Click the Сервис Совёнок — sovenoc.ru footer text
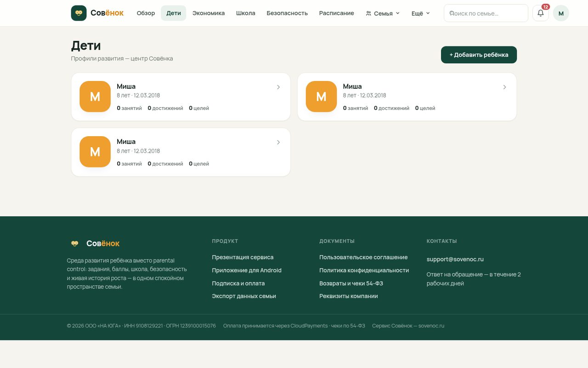Screen dimensions: 588x368 [x=408, y=326]
